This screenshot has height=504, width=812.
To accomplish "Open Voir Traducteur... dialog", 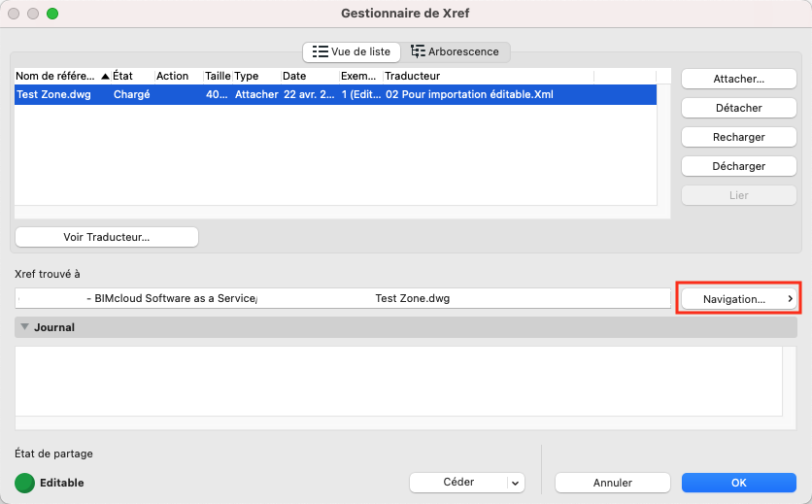I will tap(107, 237).
